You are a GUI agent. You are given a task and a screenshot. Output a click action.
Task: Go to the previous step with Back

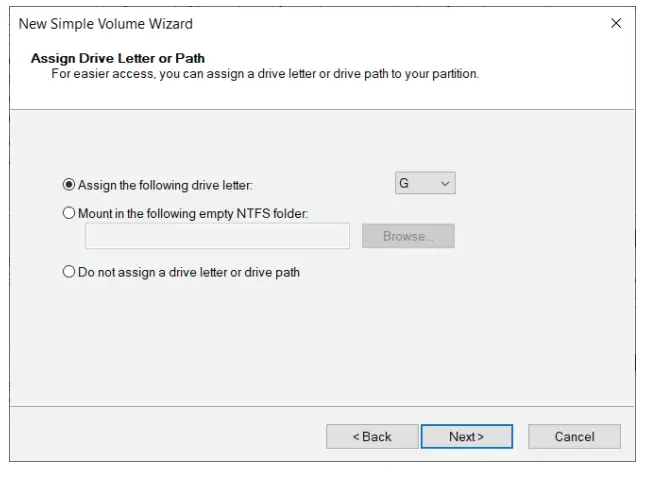371,437
